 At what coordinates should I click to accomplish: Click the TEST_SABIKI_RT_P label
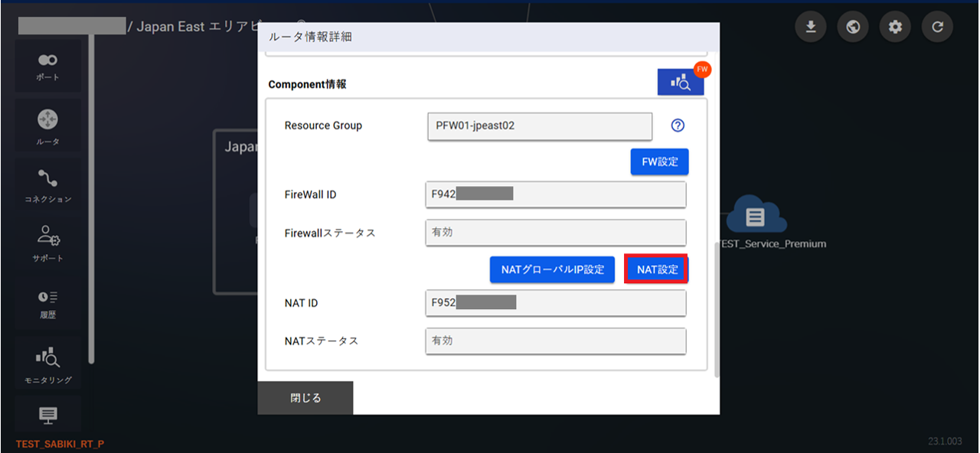pyautogui.click(x=60, y=444)
